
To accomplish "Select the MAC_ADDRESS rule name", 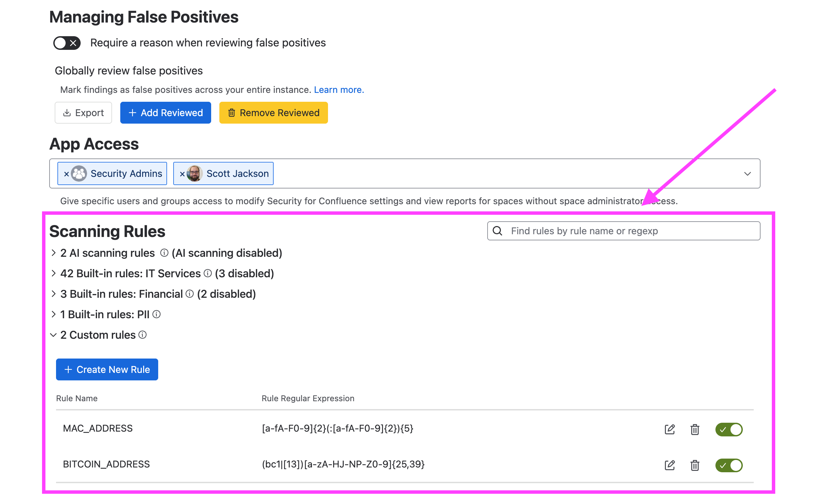I will click(x=98, y=428).
